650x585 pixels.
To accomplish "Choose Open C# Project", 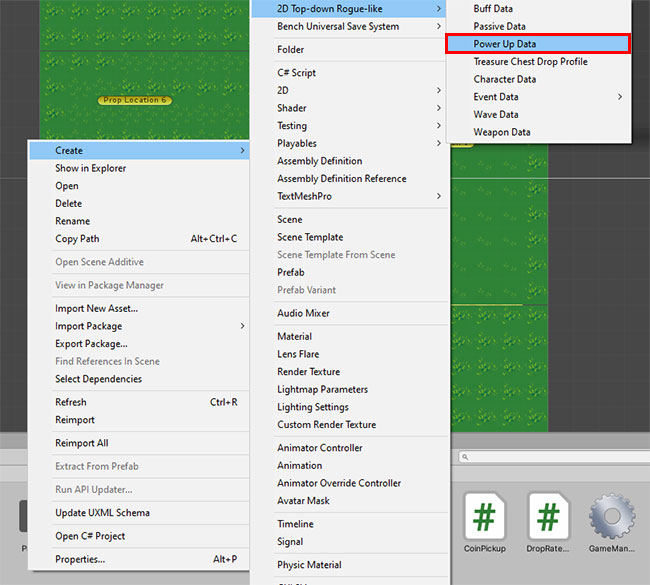I will point(139,536).
